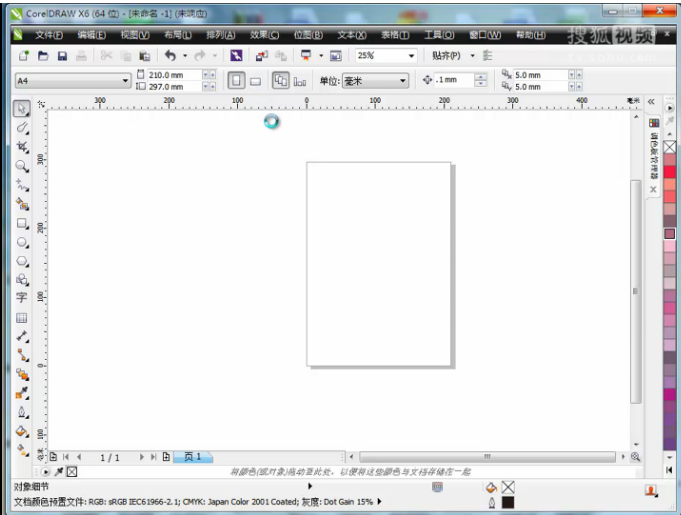Select the Polygon tool
The width and height of the screenshot is (681, 515).
click(x=22, y=261)
